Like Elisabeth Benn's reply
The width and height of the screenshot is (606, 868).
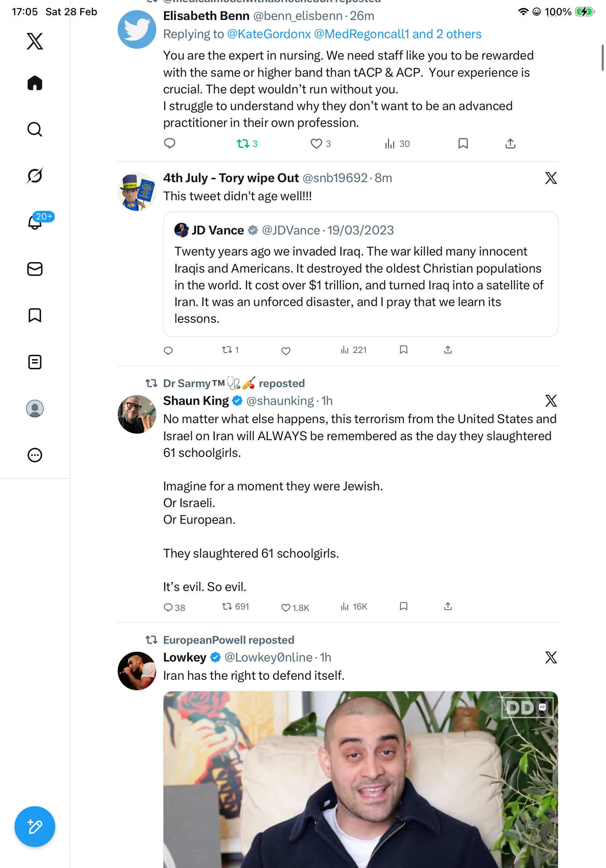316,144
